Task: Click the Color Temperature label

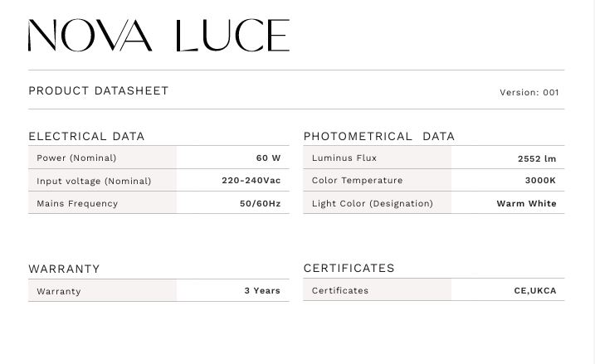Action: (x=357, y=181)
